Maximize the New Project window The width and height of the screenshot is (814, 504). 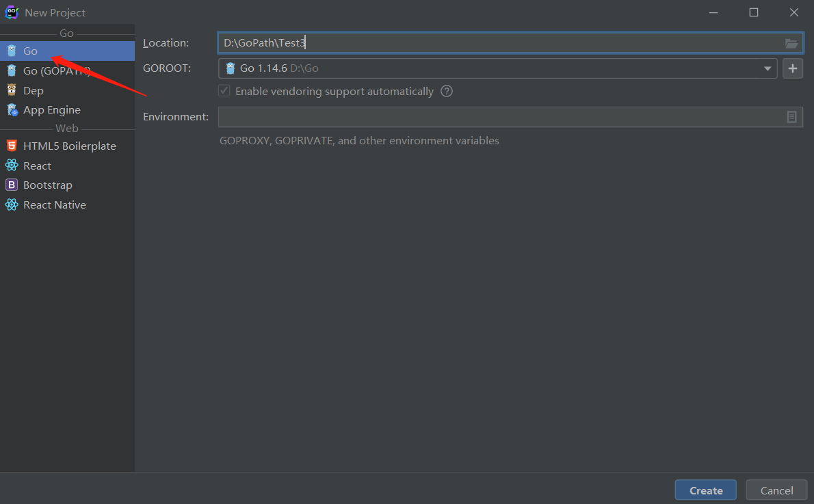(754, 12)
